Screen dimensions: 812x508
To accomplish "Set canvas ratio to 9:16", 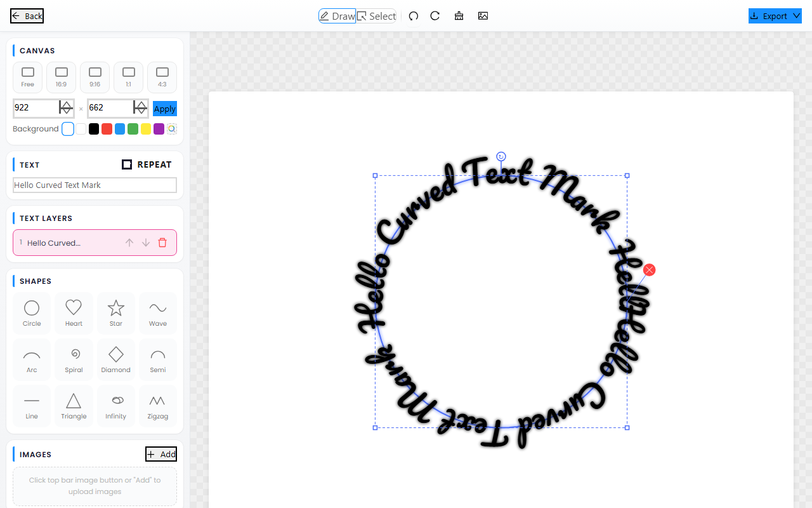I will pyautogui.click(x=95, y=77).
